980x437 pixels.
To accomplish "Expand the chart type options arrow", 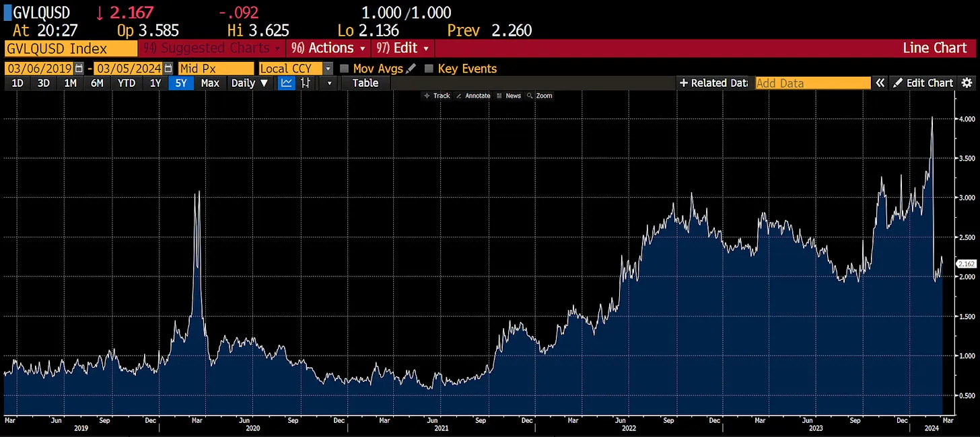I will tap(329, 83).
